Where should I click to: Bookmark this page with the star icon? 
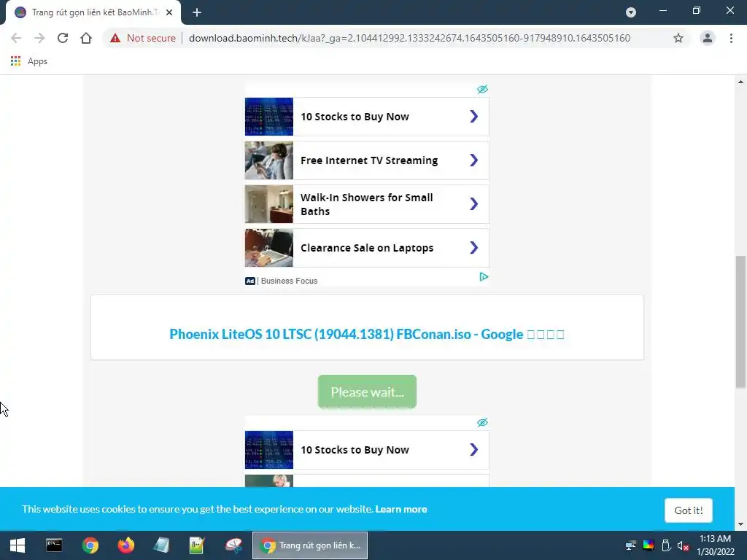coord(678,38)
